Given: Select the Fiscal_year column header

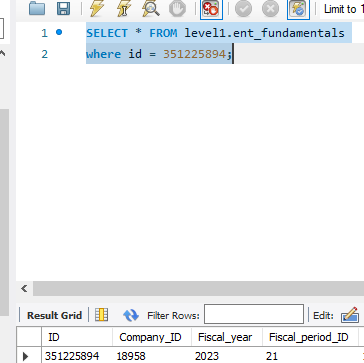Looking at the screenshot, I should click(x=225, y=337).
